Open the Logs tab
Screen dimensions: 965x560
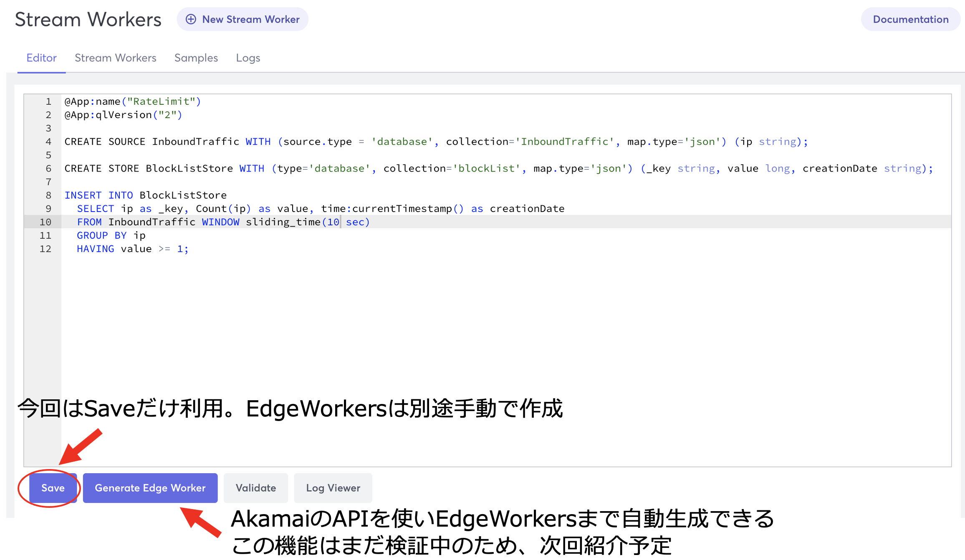(x=248, y=58)
